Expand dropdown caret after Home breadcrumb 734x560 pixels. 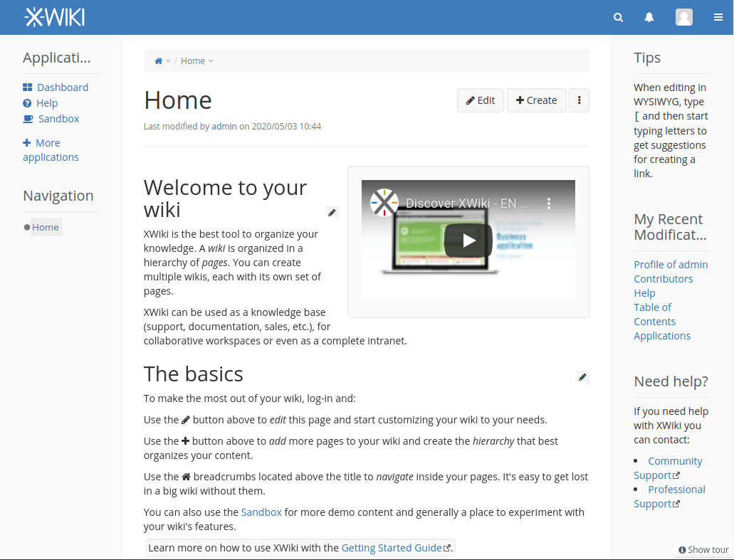[211, 61]
